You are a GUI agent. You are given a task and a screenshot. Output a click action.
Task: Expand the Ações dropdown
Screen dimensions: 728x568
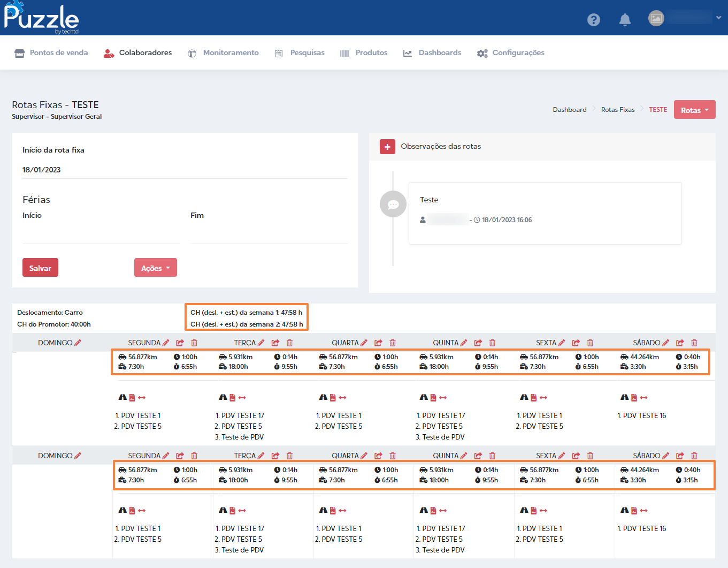156,268
